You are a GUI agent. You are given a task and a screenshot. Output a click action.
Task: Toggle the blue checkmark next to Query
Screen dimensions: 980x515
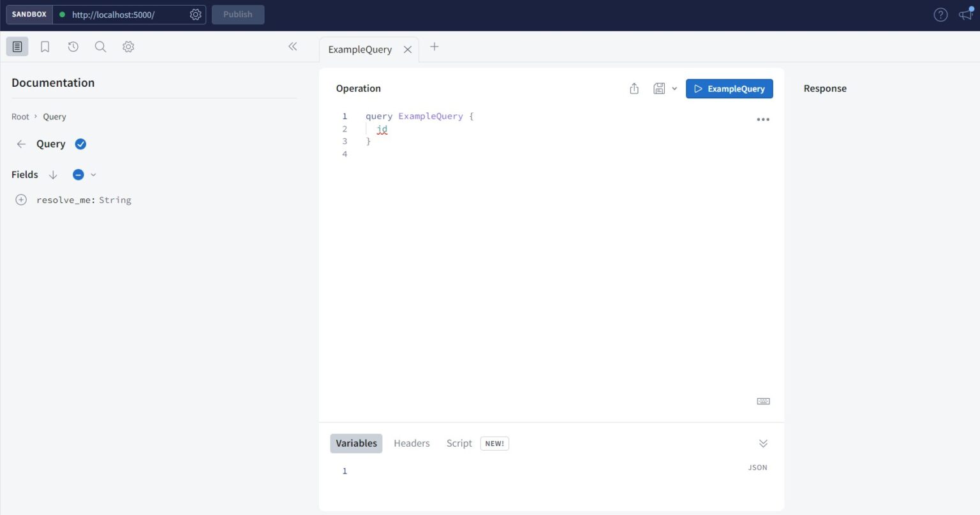point(80,144)
